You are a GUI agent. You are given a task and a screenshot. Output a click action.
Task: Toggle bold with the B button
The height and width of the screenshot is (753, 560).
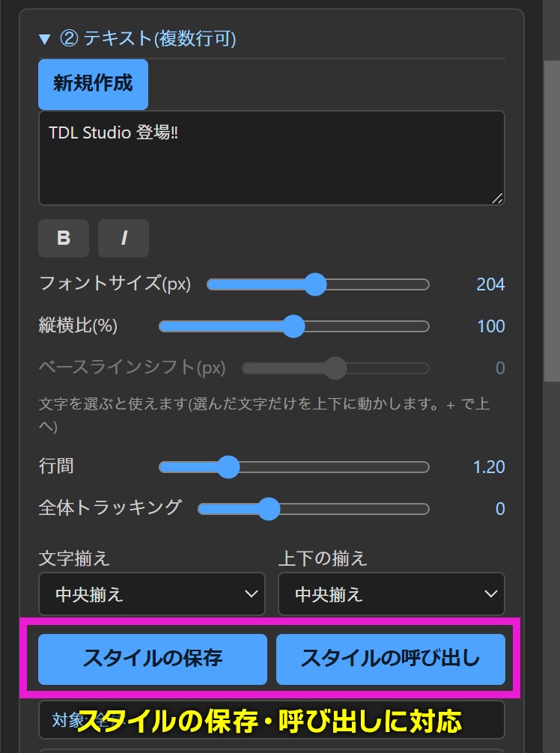click(x=64, y=238)
